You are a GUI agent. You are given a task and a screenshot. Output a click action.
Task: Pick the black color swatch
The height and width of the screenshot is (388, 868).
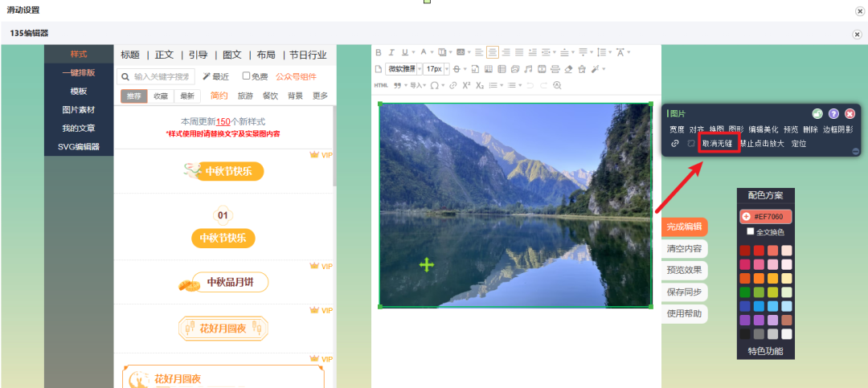745,333
